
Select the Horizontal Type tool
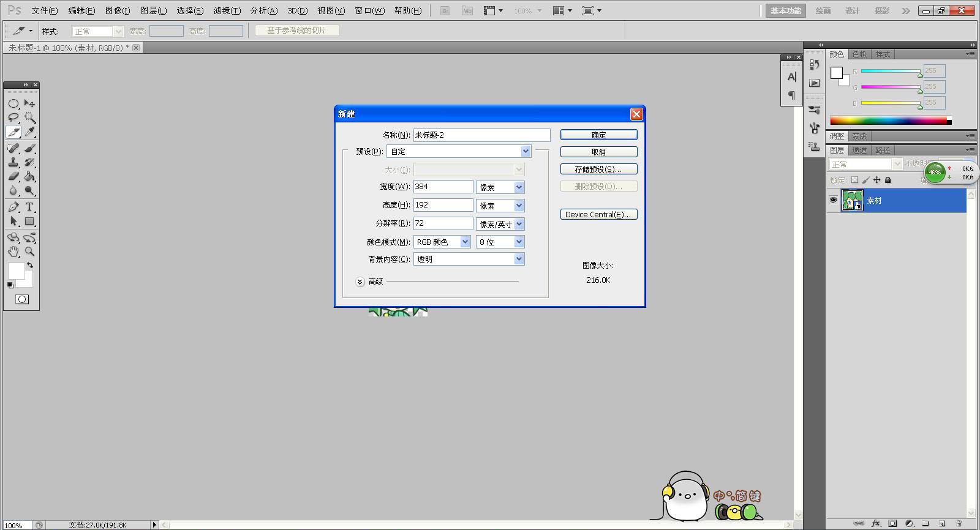point(29,207)
